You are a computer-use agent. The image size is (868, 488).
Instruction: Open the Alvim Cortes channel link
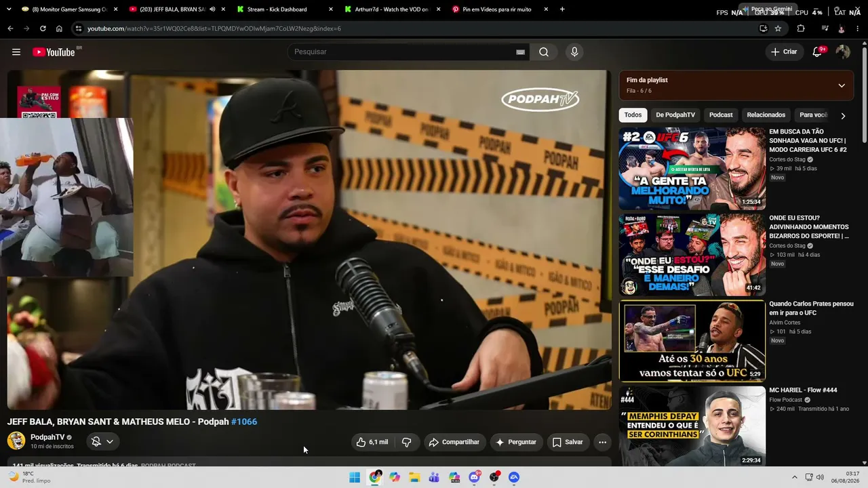(785, 323)
